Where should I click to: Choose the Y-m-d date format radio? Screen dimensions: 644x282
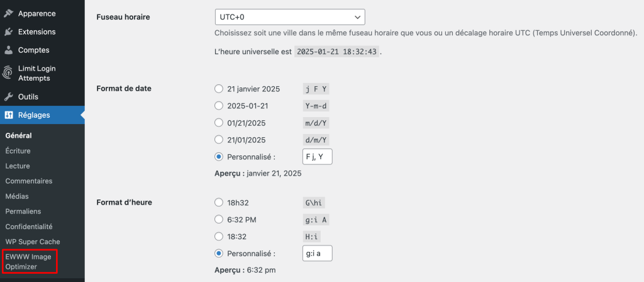coord(219,106)
